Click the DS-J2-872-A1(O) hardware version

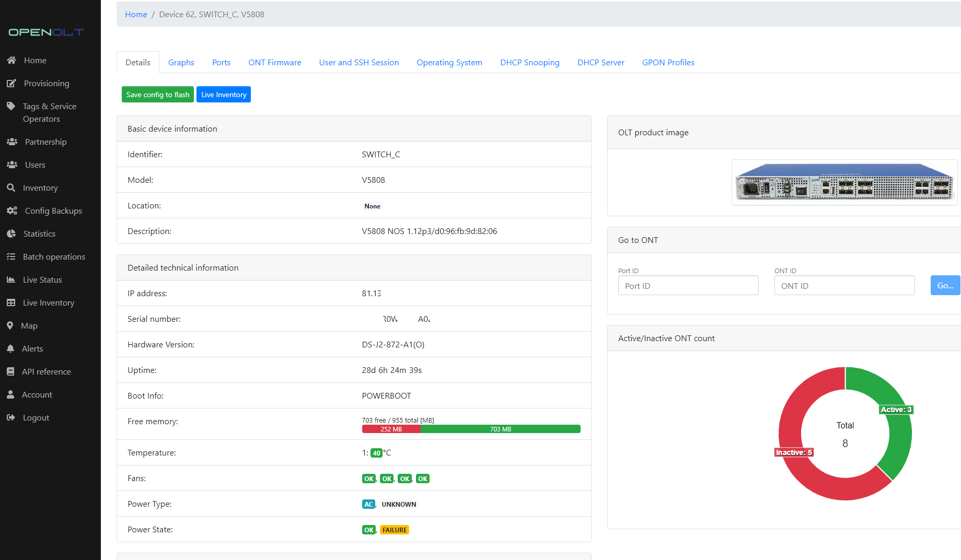point(393,344)
